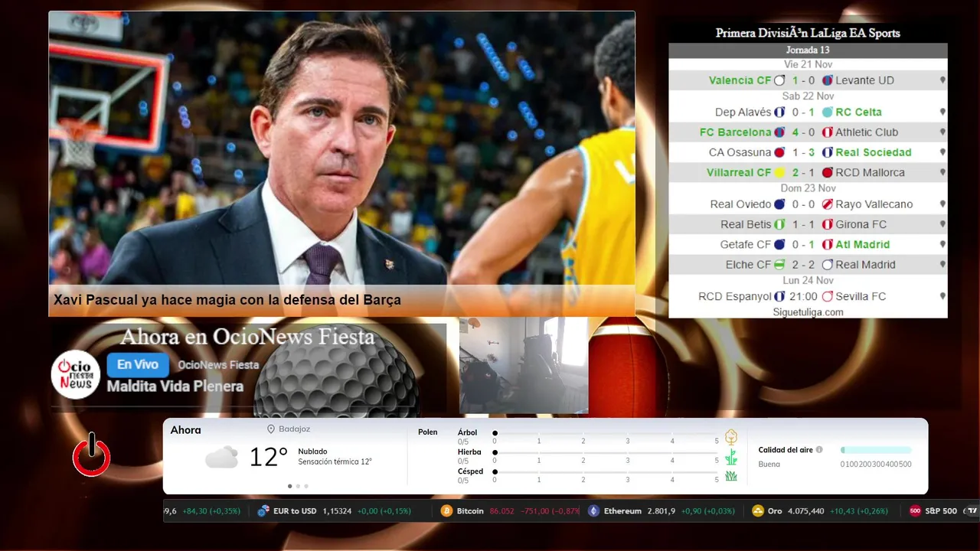Open the map pin on the RCD Espanyol row
The width and height of the screenshot is (980, 551).
942,296
